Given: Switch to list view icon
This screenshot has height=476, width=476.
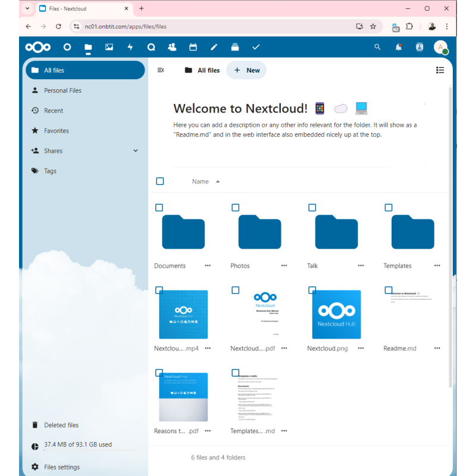Looking at the screenshot, I should click(x=440, y=70).
